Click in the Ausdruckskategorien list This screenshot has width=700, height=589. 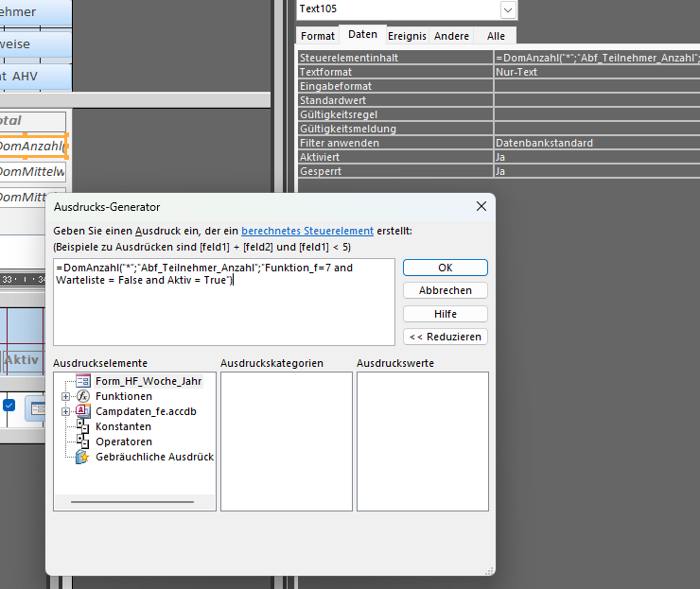pos(287,442)
